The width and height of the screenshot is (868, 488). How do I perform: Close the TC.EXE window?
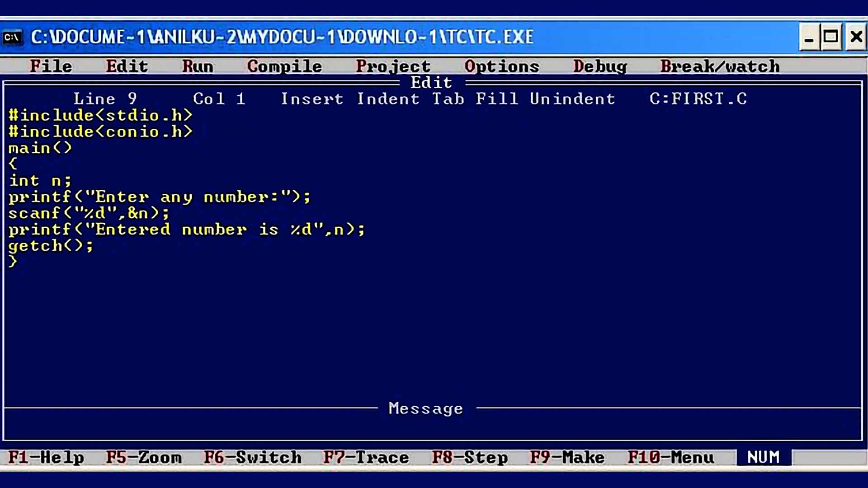click(856, 37)
